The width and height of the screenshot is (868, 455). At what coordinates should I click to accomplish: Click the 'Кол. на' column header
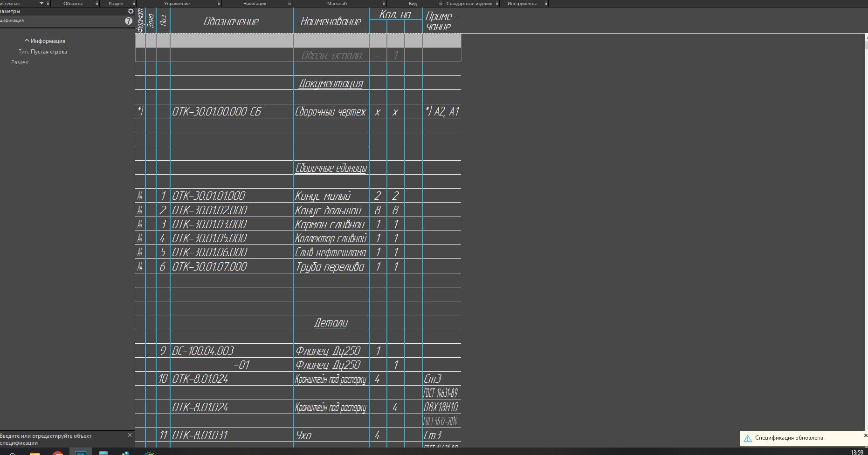[395, 14]
